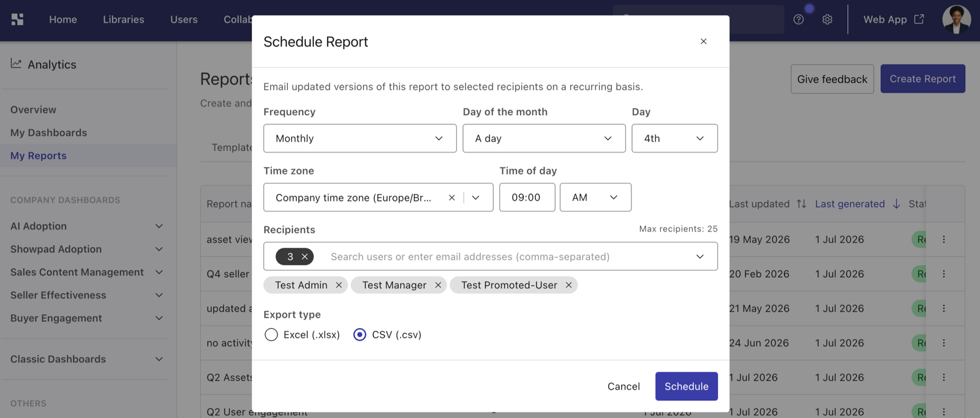Image resolution: width=980 pixels, height=418 pixels.
Task: Select My Reports in sidebar
Action: [39, 156]
